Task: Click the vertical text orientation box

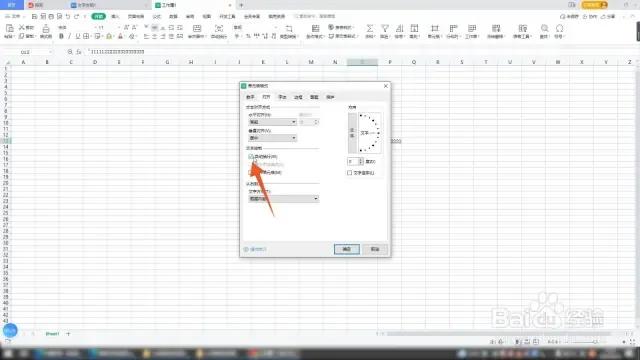Action: point(352,133)
